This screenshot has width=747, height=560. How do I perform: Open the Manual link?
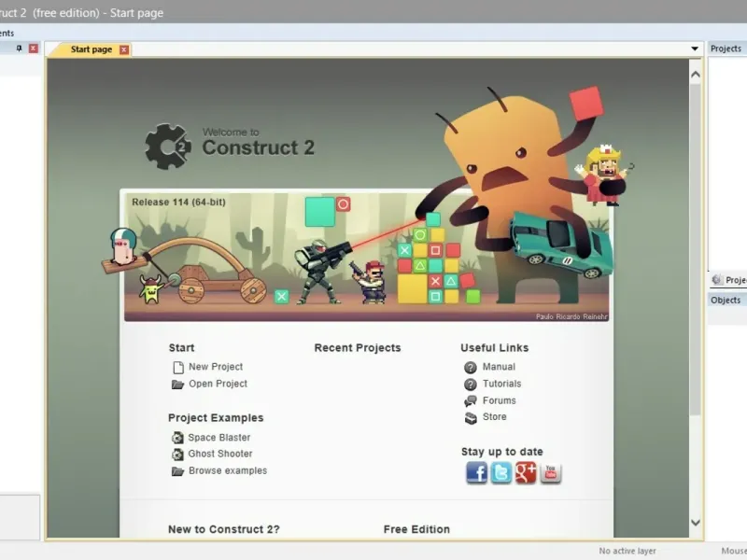point(499,367)
